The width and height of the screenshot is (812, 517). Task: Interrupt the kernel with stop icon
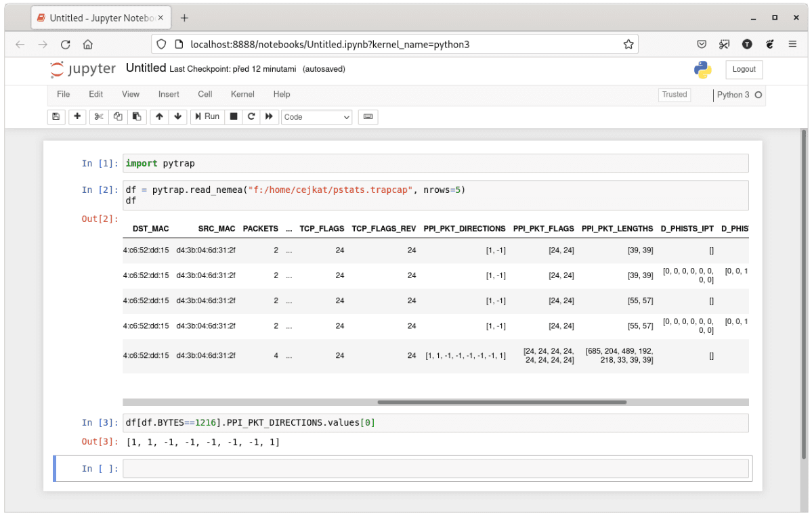tap(234, 117)
